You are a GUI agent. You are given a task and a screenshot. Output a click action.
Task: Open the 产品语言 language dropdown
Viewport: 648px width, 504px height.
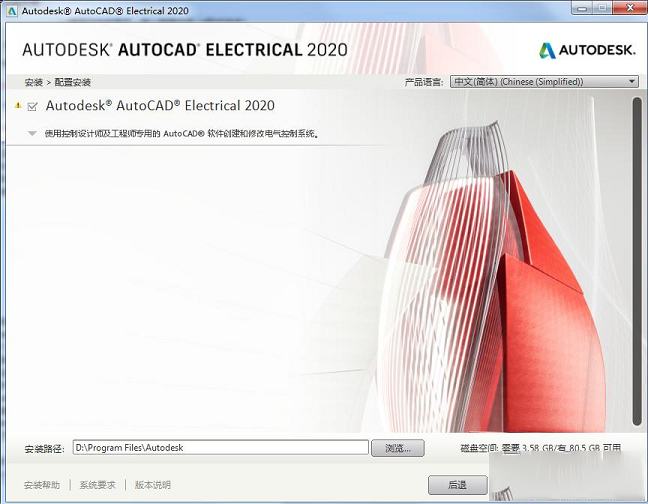[x=543, y=82]
